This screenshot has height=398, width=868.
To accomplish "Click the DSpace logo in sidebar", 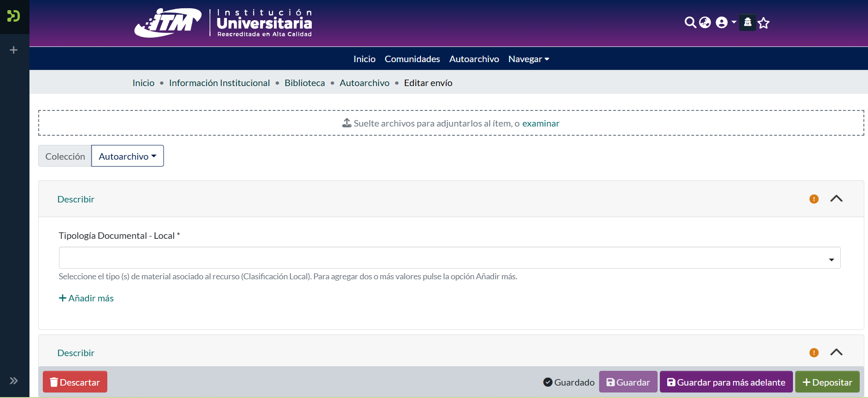I will (14, 17).
